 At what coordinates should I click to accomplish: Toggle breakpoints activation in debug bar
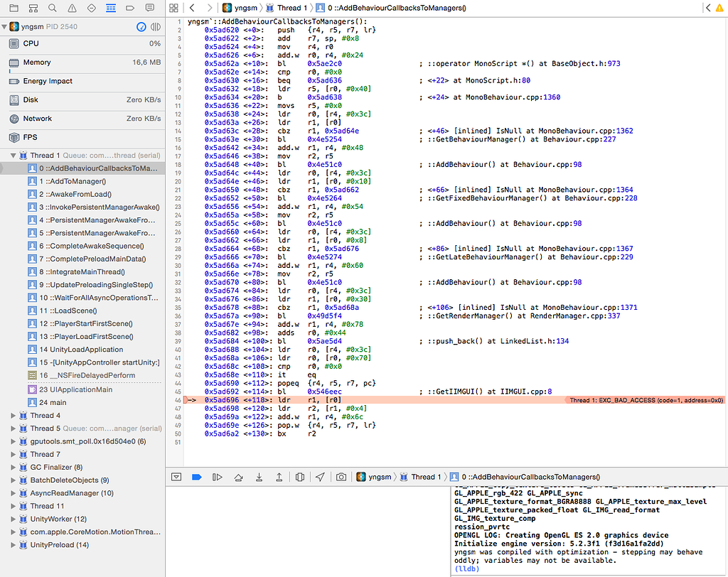pos(197,477)
